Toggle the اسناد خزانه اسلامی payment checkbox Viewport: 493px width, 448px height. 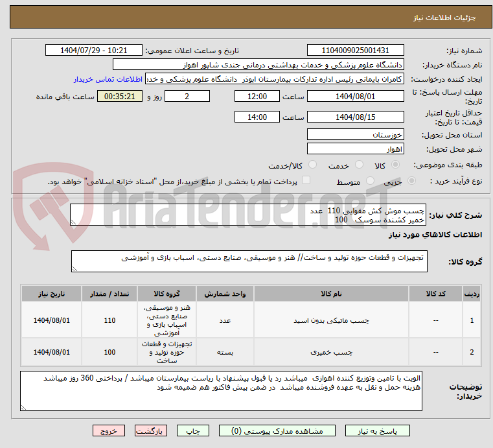(x=306, y=180)
